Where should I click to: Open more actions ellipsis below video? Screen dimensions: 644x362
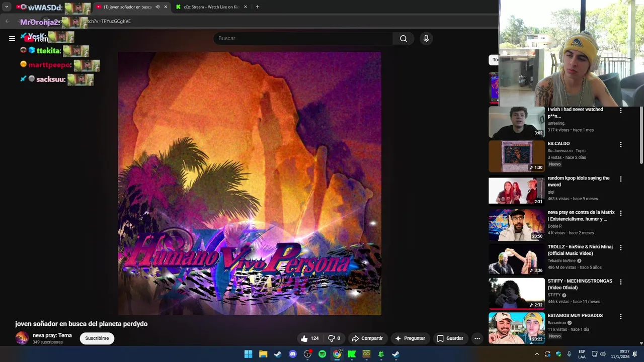(x=477, y=338)
